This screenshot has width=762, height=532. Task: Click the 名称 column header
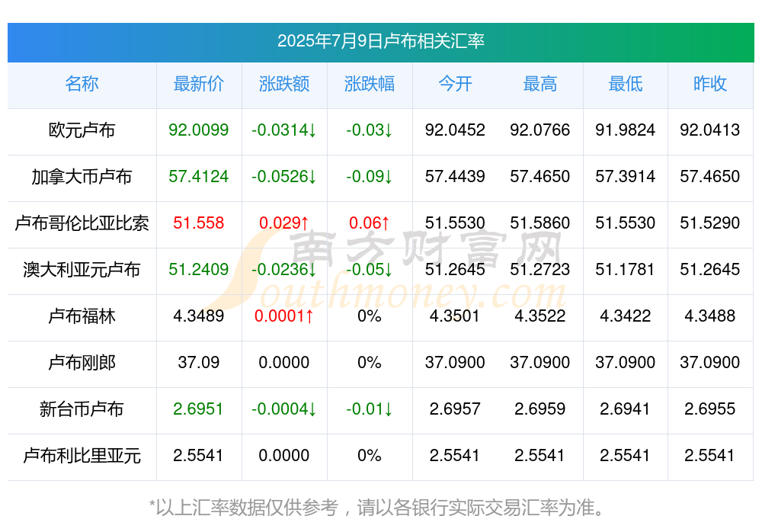click(x=82, y=84)
